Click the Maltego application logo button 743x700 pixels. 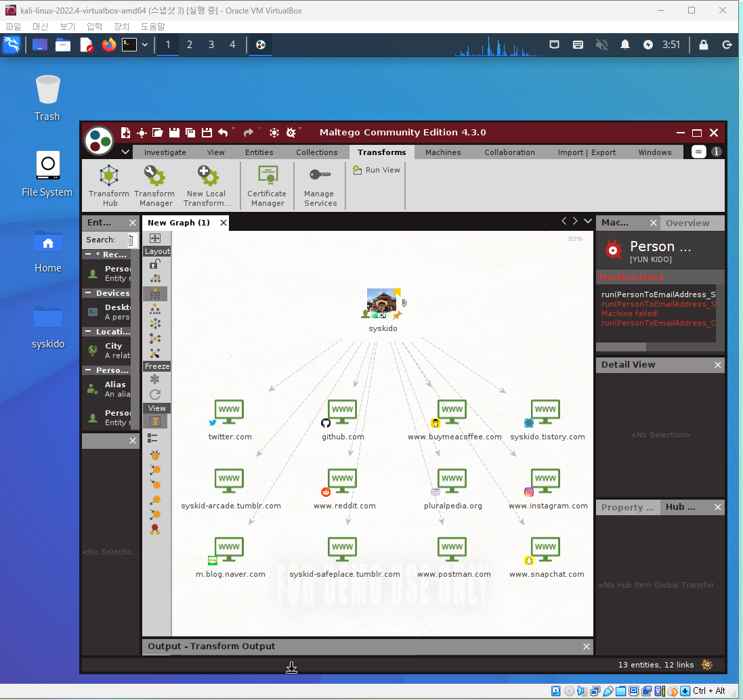99,141
